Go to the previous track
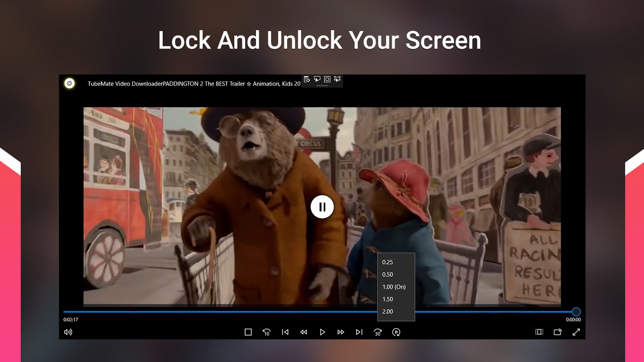Viewport: 644px width, 362px height. pyautogui.click(x=285, y=332)
